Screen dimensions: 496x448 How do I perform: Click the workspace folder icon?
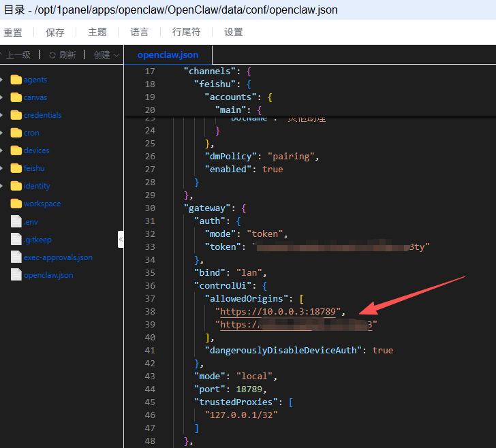coord(16,204)
